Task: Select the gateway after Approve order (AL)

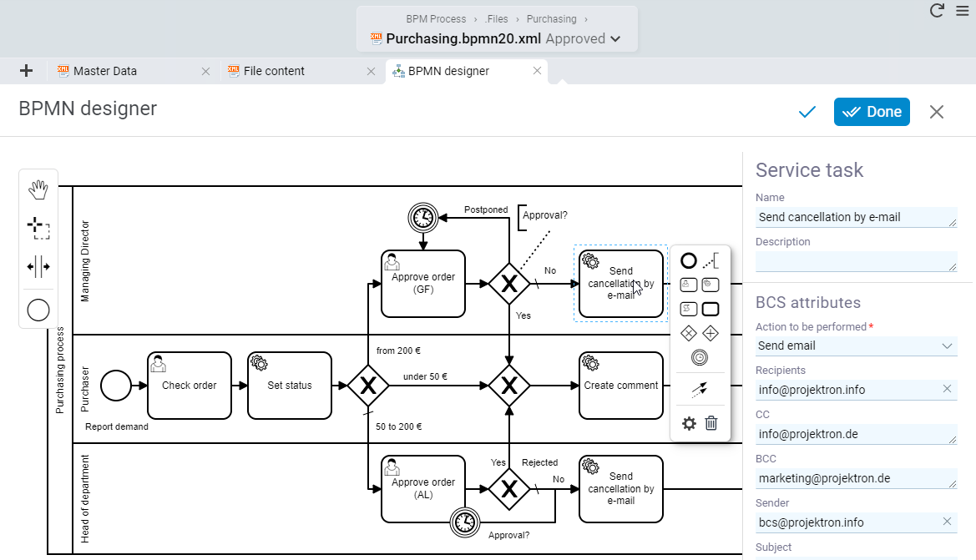Action: tap(509, 489)
